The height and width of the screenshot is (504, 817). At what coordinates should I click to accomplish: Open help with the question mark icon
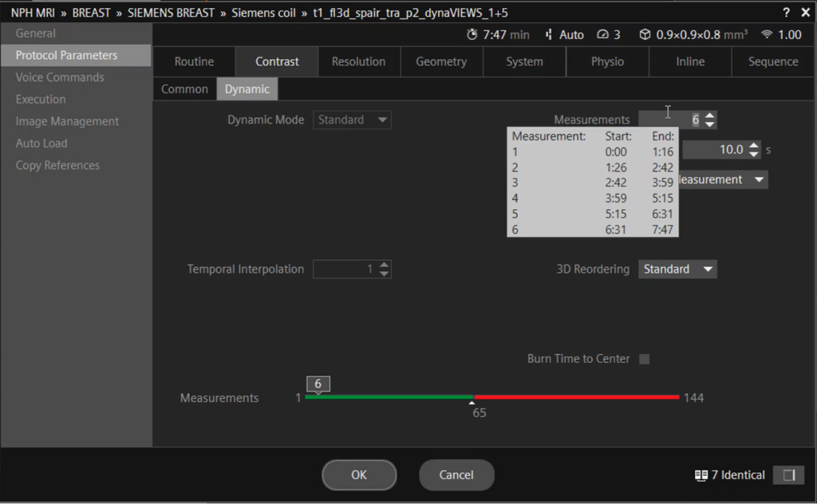(786, 12)
